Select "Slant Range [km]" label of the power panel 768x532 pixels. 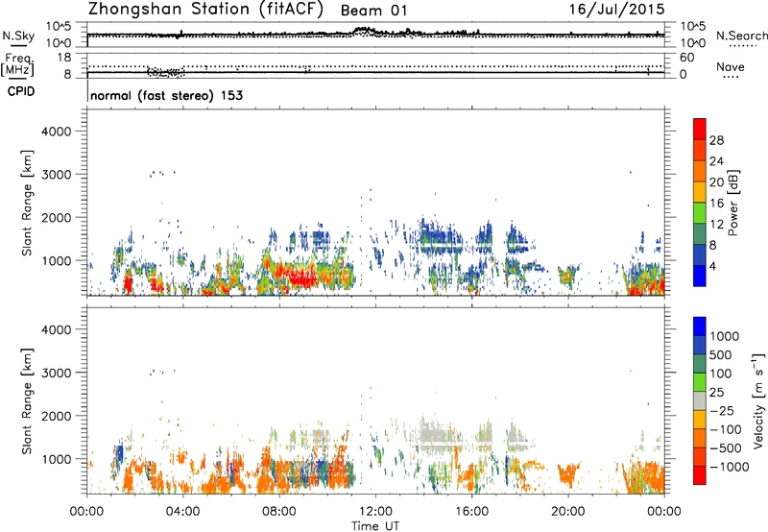coord(27,203)
